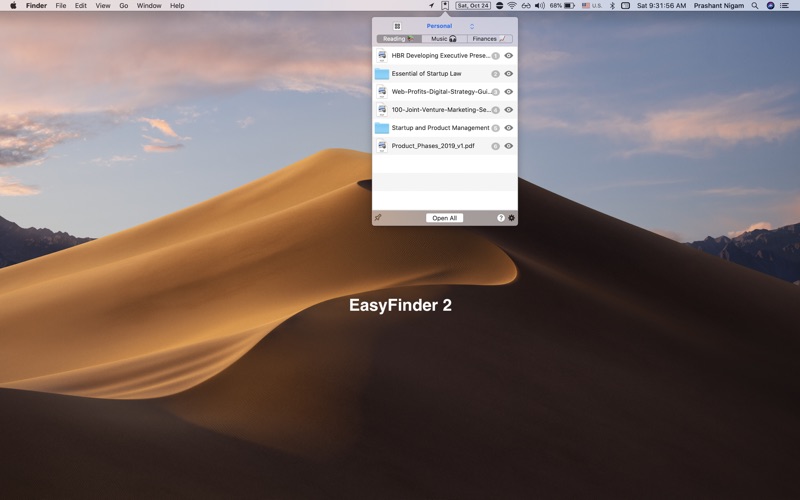Switch to the Music tab

[444, 39]
